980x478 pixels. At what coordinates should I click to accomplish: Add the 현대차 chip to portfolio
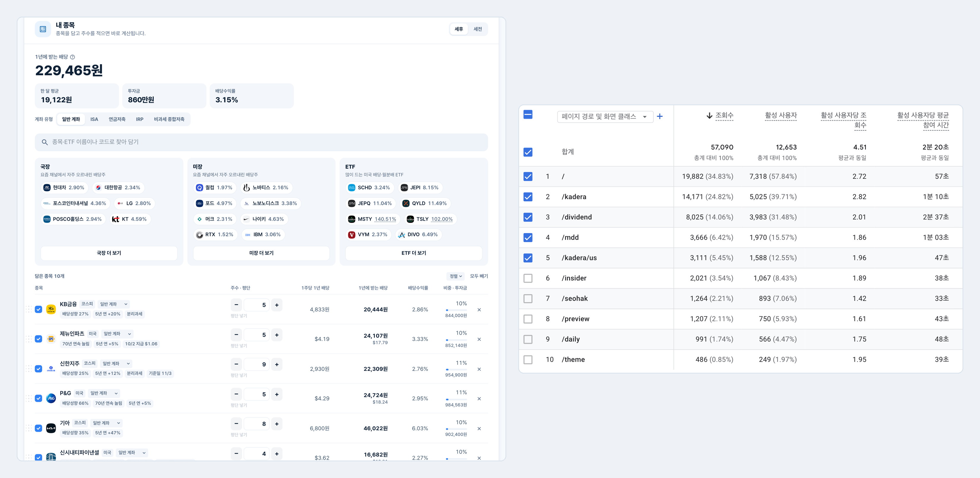(x=64, y=188)
